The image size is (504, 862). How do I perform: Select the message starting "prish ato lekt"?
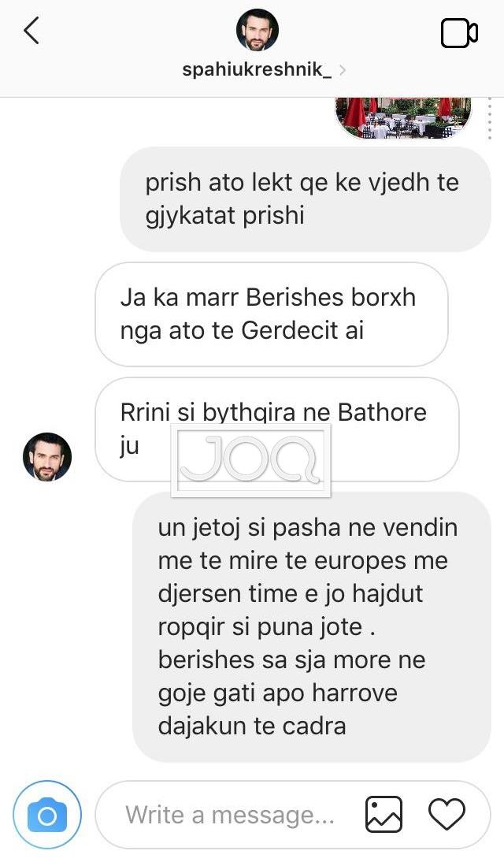coord(305,199)
